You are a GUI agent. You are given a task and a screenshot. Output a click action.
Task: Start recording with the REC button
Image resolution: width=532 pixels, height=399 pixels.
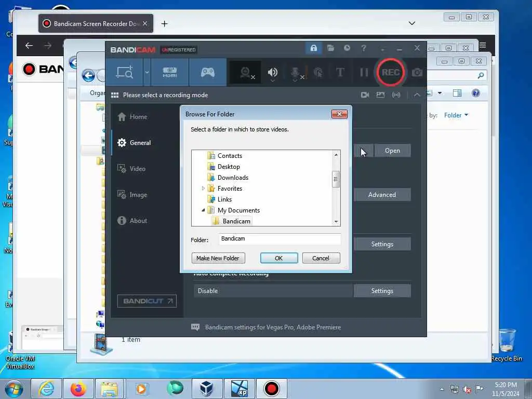(390, 72)
